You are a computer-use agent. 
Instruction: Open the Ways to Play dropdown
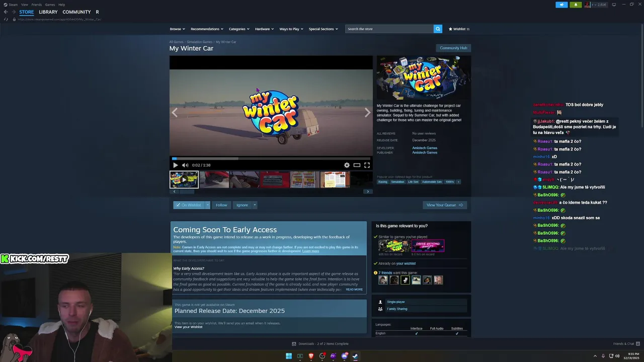(291, 29)
